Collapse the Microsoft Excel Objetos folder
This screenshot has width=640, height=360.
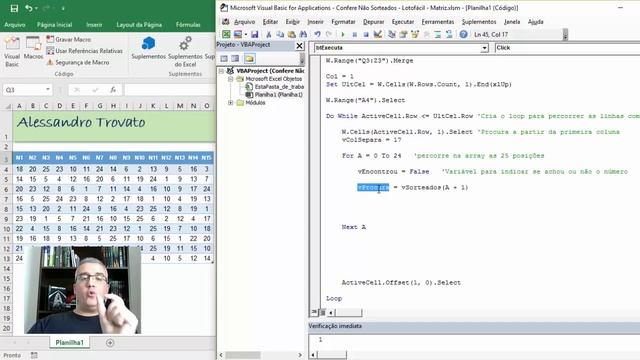tap(231, 79)
